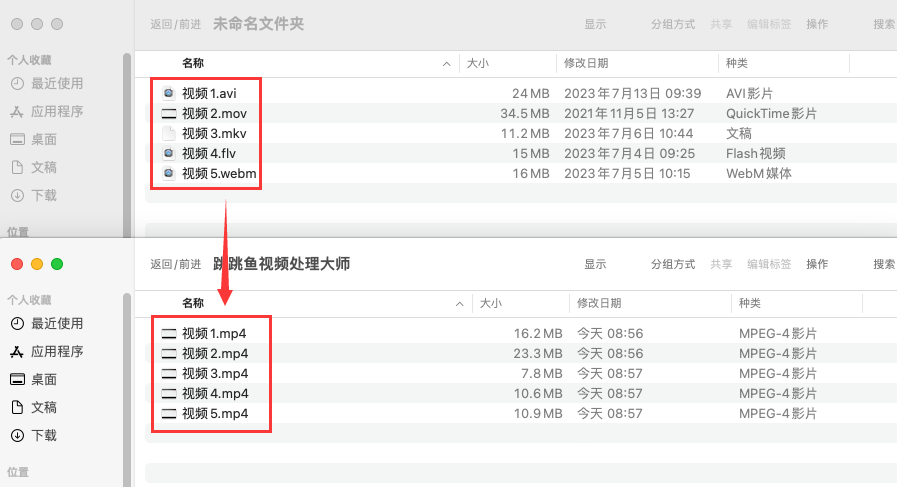
Task: Click the 视频3.mkv document icon in the top window
Action: pyautogui.click(x=168, y=133)
